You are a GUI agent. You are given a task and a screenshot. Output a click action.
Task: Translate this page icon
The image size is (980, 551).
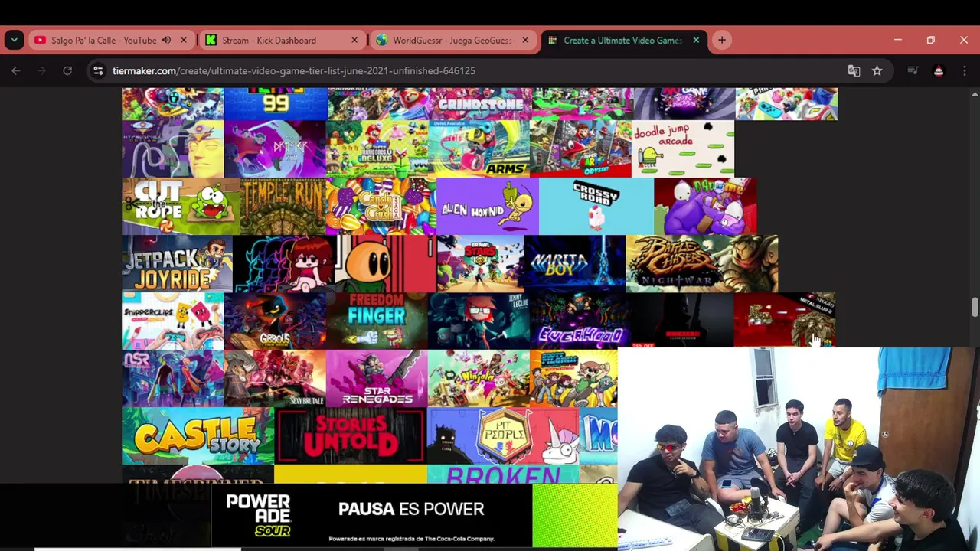[x=854, y=70]
